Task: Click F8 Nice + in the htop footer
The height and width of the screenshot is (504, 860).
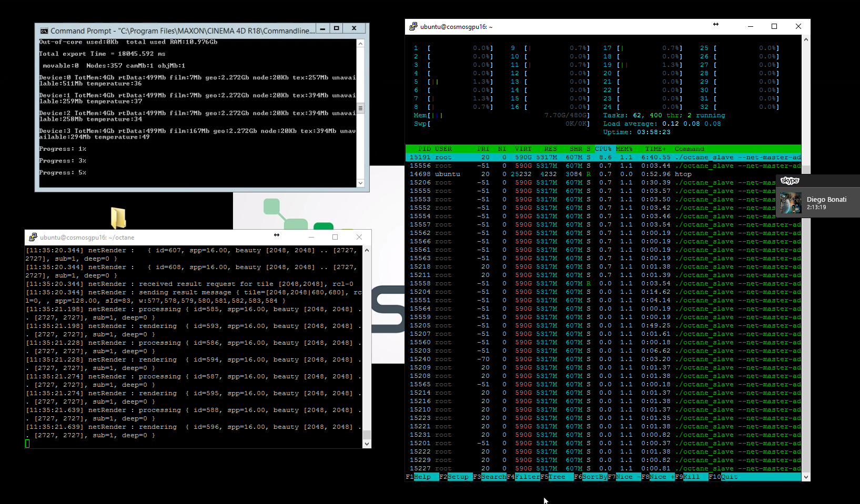Action: pyautogui.click(x=658, y=477)
